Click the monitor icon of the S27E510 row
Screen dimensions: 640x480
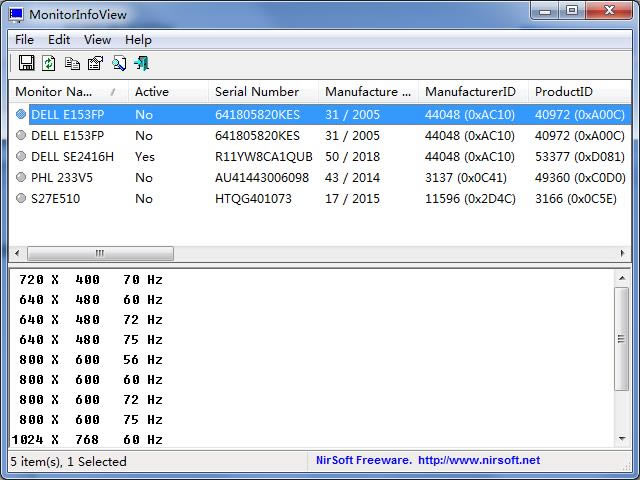pyautogui.click(x=21, y=198)
